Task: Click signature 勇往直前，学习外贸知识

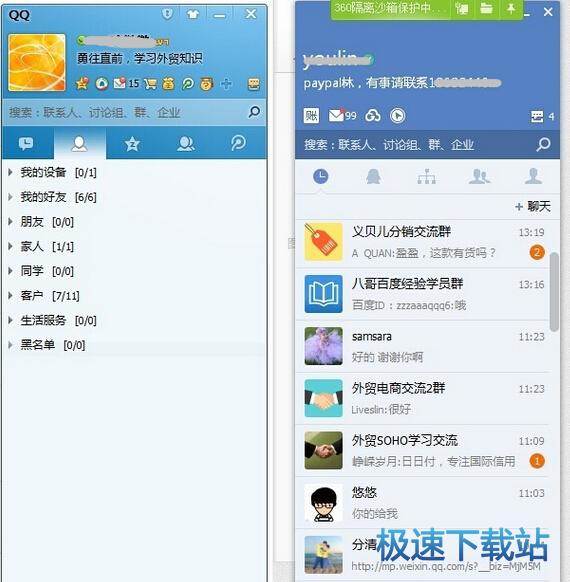Action: click(140, 58)
